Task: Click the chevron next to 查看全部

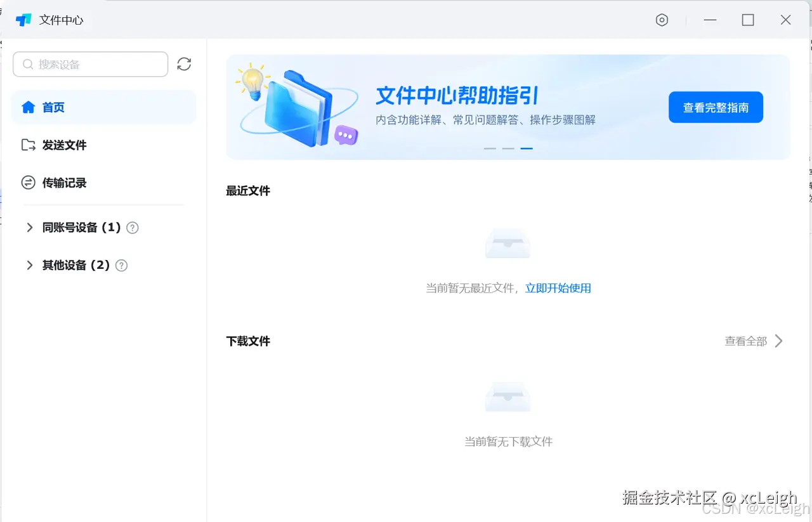Action: [x=780, y=341]
